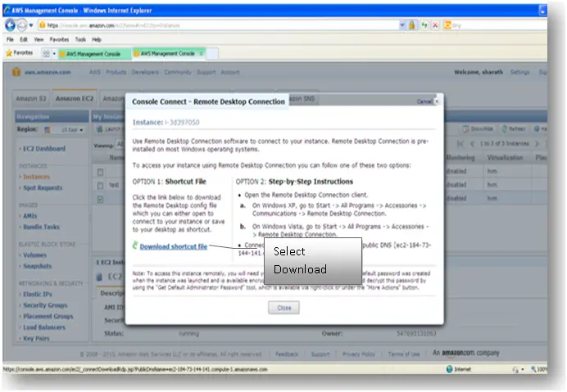
Task: Open Key Pairs in navigation pane
Action: pos(36,339)
